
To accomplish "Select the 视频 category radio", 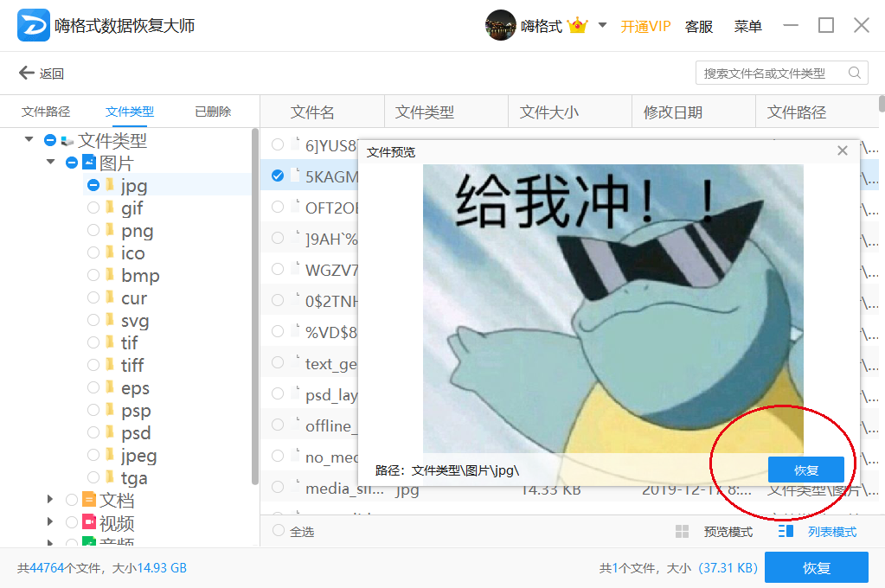I will pyautogui.click(x=72, y=522).
